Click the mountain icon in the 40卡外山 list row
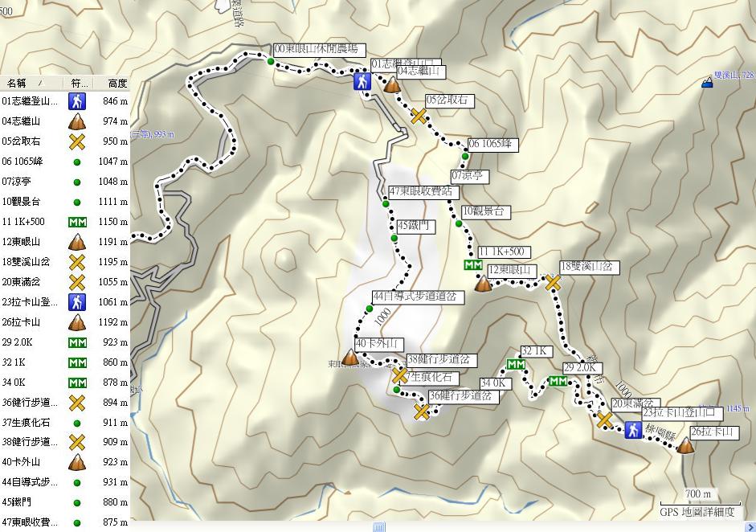Viewport: 756px width, 532px height. click(x=76, y=462)
